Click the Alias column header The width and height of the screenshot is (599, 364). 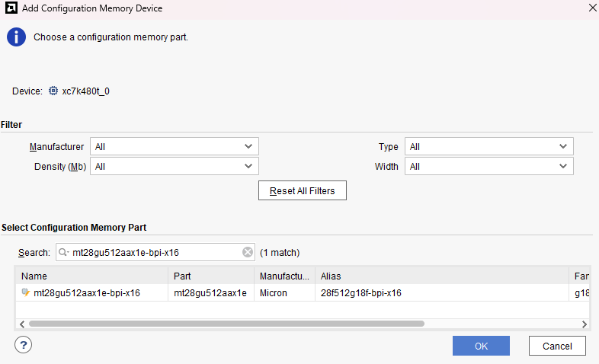[x=442, y=276]
